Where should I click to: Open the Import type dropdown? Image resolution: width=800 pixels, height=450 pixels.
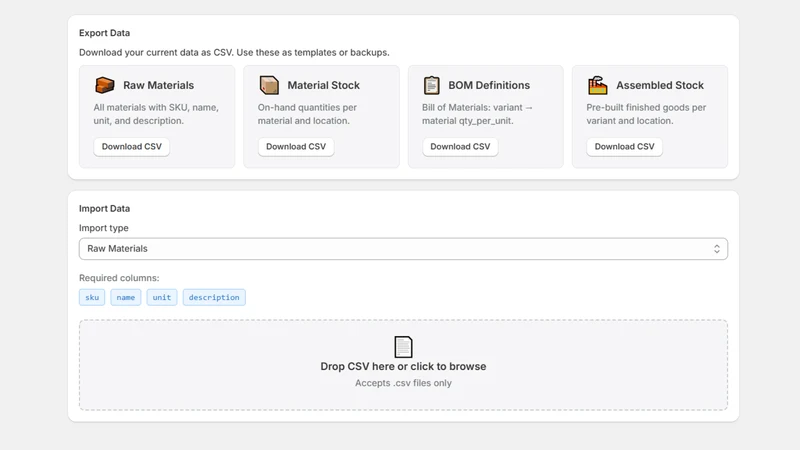403,249
